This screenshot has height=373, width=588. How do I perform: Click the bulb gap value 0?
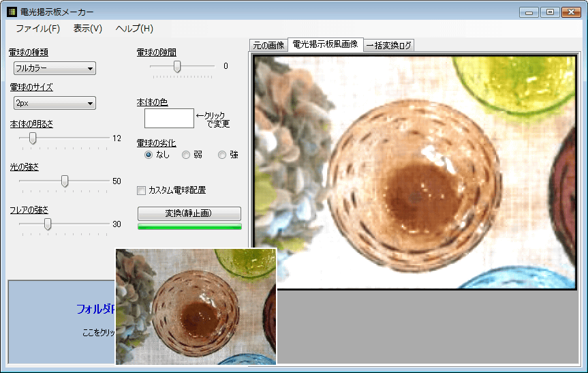click(226, 66)
